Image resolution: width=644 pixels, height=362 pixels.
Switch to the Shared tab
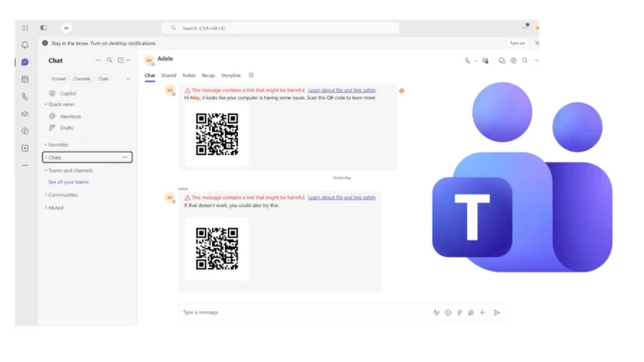click(169, 75)
